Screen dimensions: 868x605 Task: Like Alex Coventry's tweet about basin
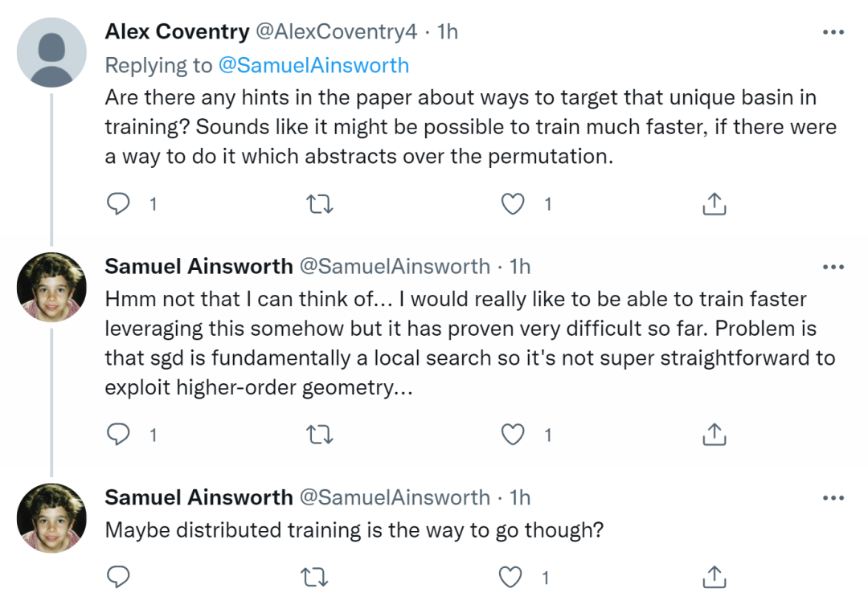point(513,204)
